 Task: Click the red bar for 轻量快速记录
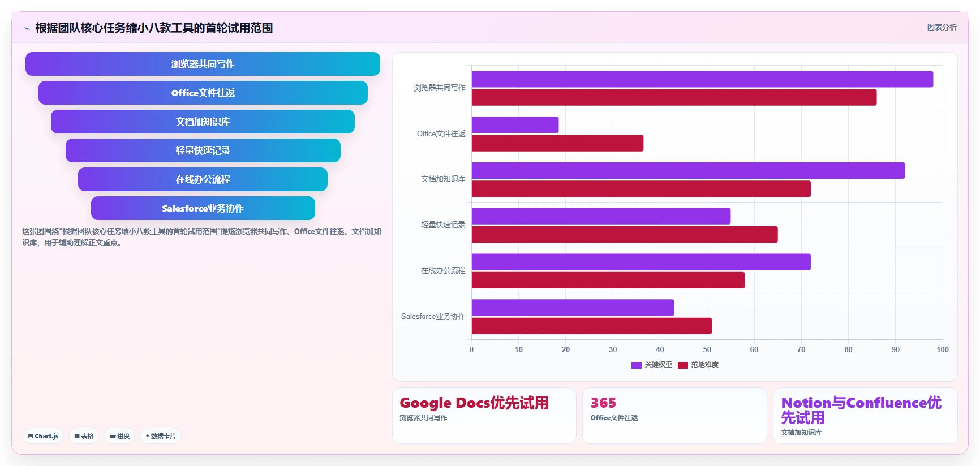coord(625,234)
